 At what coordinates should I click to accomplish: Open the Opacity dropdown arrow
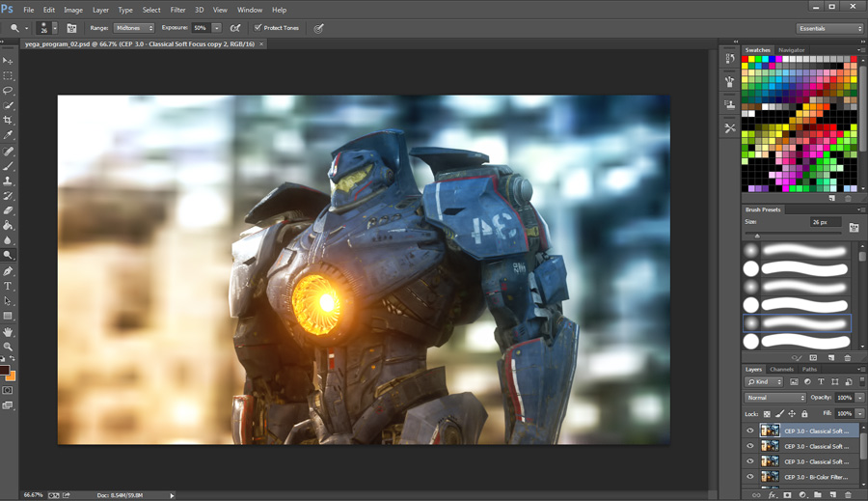pyautogui.click(x=859, y=398)
